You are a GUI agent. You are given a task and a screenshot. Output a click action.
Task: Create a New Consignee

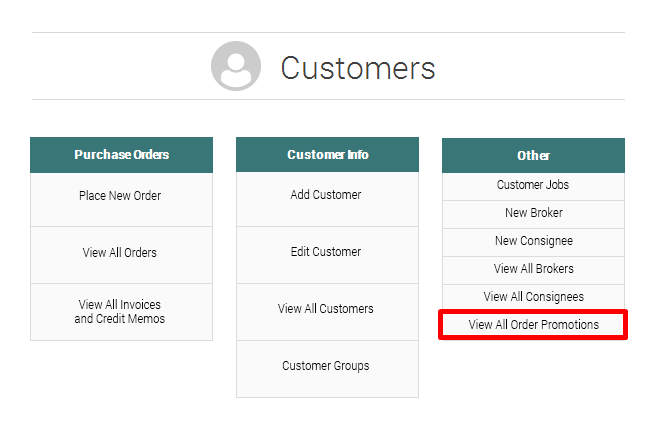click(533, 241)
